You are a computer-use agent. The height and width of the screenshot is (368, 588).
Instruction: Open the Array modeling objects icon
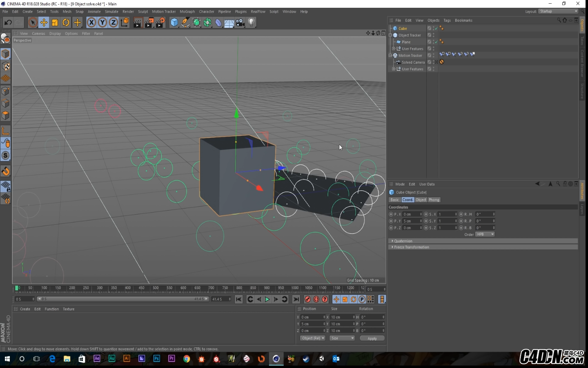(207, 22)
